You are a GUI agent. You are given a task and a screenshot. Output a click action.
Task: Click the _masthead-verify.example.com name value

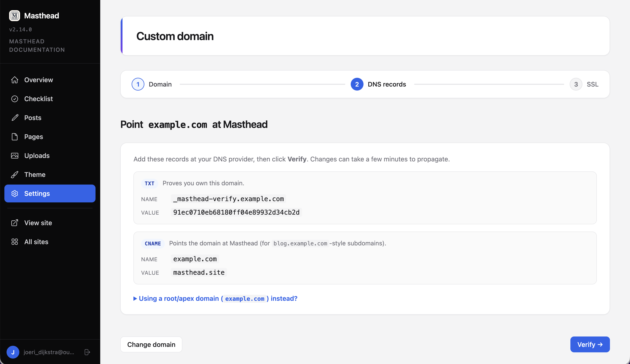228,199
